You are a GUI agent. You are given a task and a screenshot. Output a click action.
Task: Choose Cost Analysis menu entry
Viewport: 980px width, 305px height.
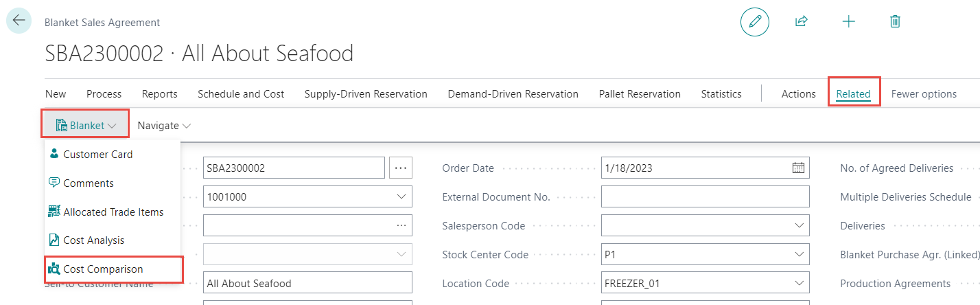click(93, 240)
